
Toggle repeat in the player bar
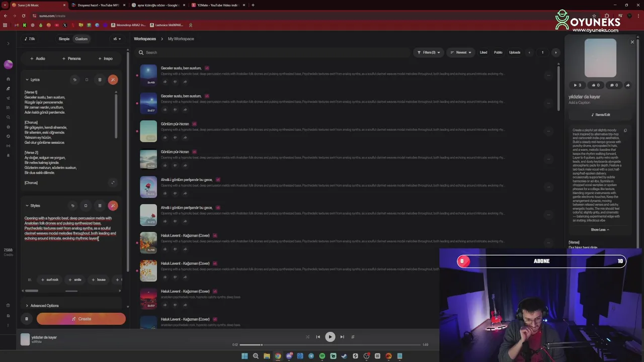[353, 337]
